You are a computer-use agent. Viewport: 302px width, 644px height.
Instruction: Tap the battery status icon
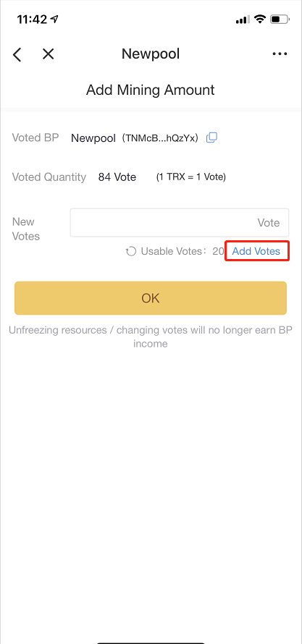click(280, 19)
